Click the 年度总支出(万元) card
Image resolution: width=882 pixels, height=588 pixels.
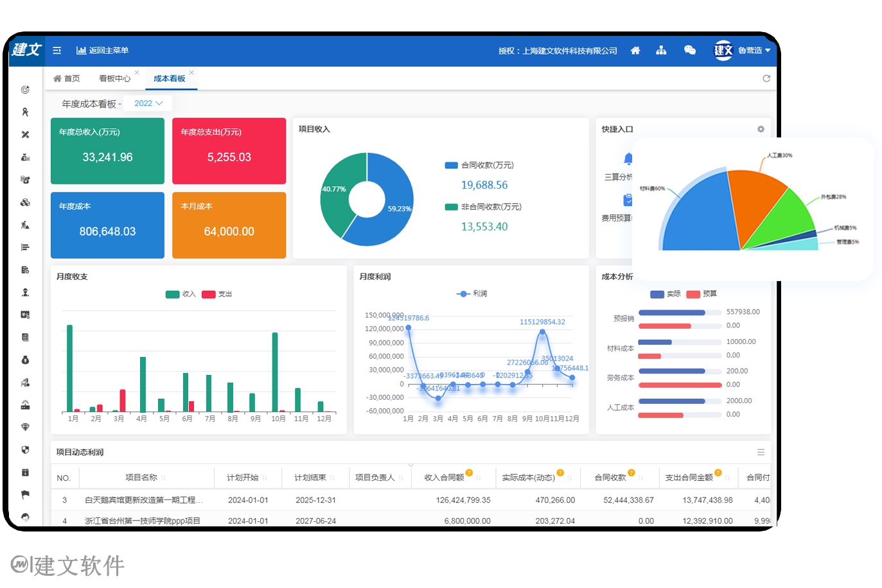tap(229, 151)
